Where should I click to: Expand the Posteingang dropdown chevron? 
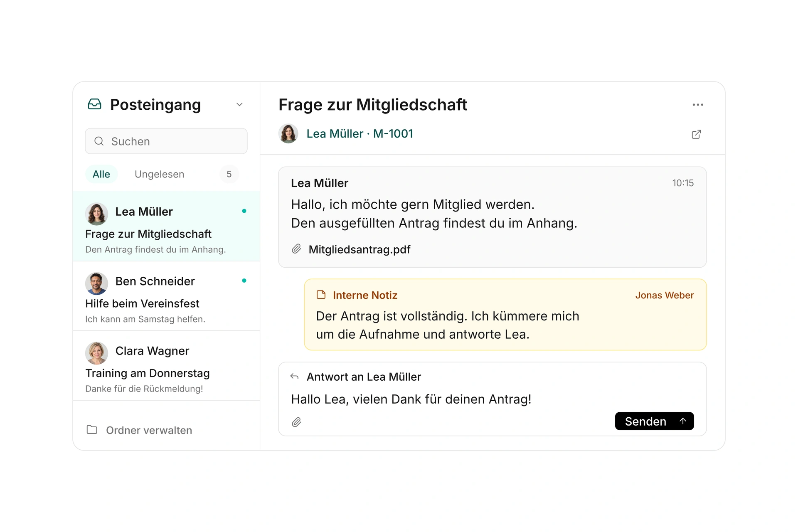coord(239,104)
